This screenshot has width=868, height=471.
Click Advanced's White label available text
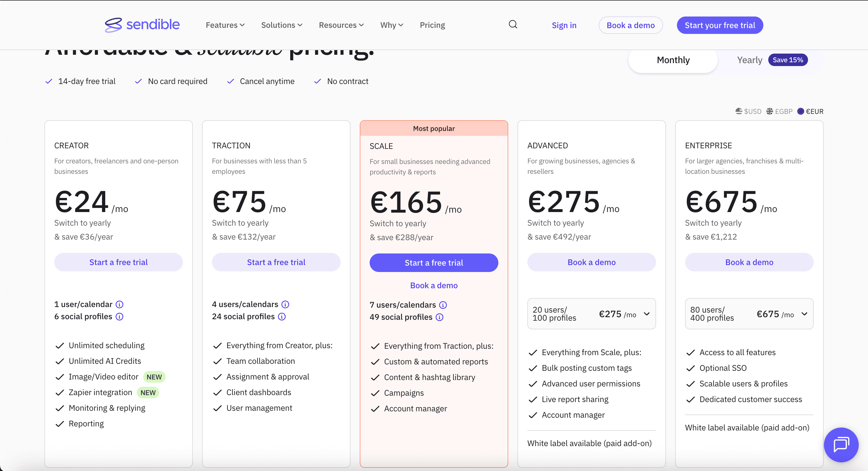[x=589, y=443]
